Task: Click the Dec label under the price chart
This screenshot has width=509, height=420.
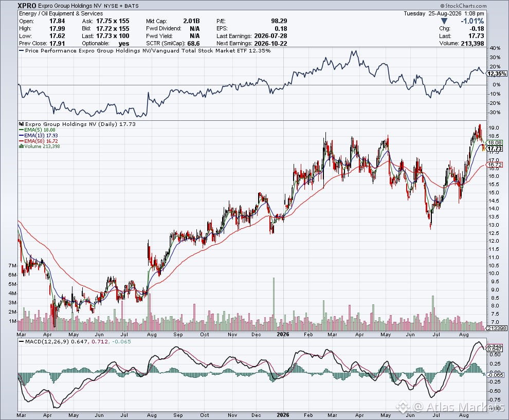Action: [256, 334]
